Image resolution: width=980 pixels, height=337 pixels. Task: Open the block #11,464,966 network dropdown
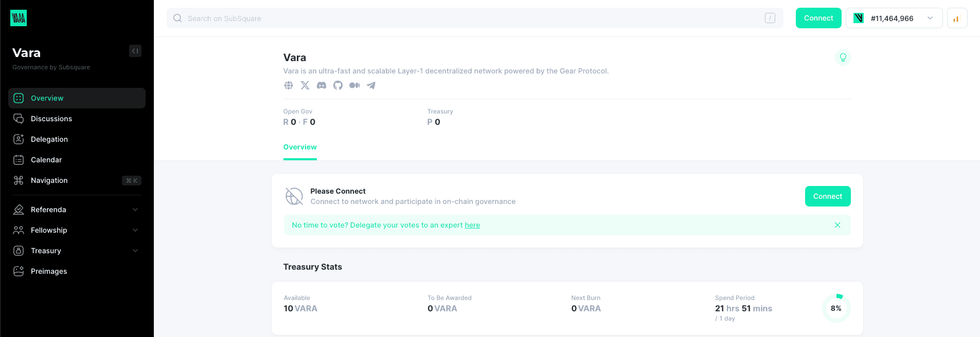pyautogui.click(x=894, y=18)
